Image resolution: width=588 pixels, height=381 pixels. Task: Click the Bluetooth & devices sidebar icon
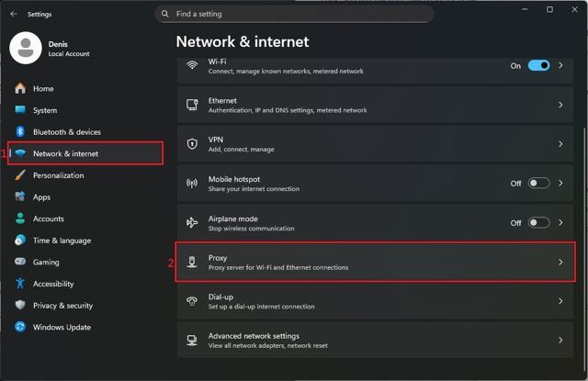(20, 132)
